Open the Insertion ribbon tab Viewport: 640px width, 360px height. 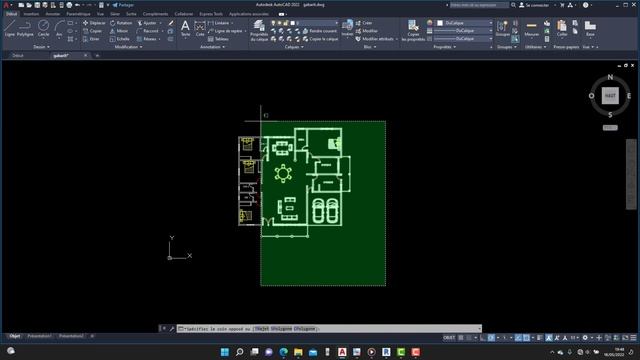31,14
